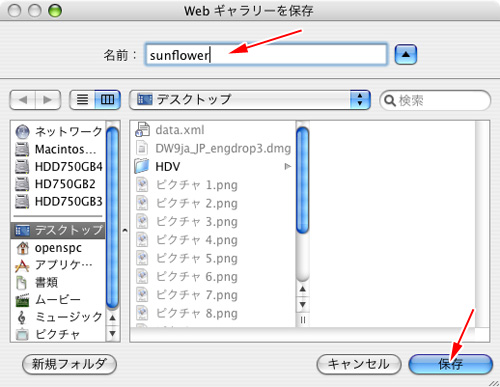Create a new folder with 新規フォルダ
This screenshot has width=500, height=387.
[x=69, y=364]
